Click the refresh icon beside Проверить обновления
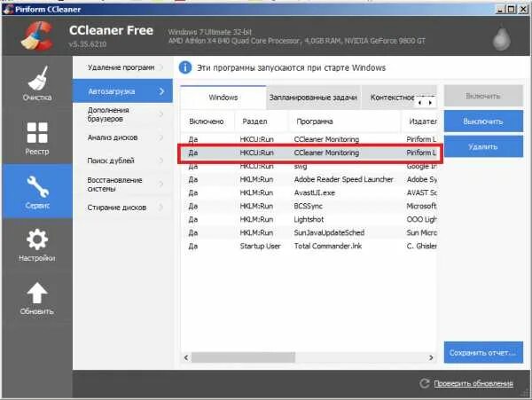 (x=424, y=383)
